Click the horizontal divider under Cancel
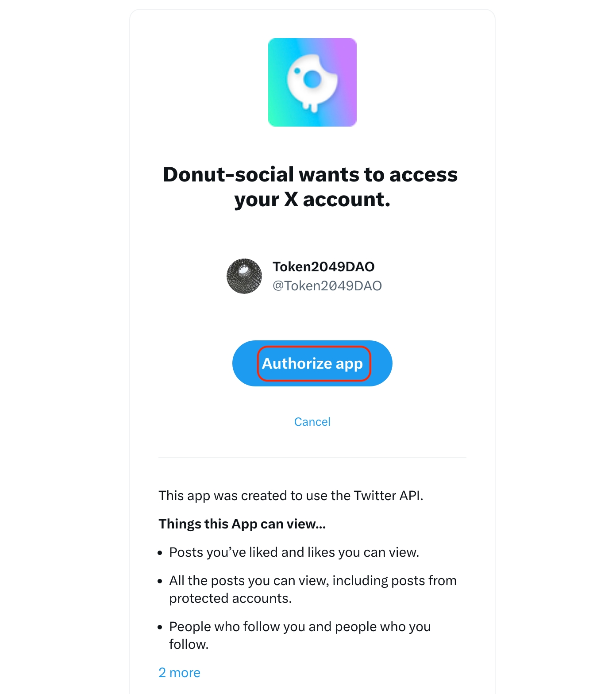The width and height of the screenshot is (616, 694). click(312, 458)
